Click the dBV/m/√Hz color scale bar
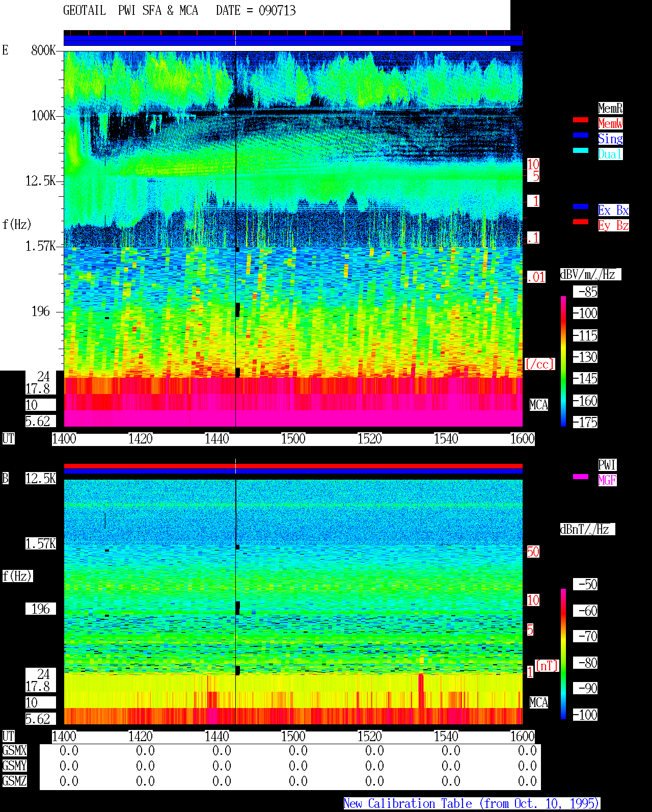The height and width of the screenshot is (812, 652). [x=563, y=361]
